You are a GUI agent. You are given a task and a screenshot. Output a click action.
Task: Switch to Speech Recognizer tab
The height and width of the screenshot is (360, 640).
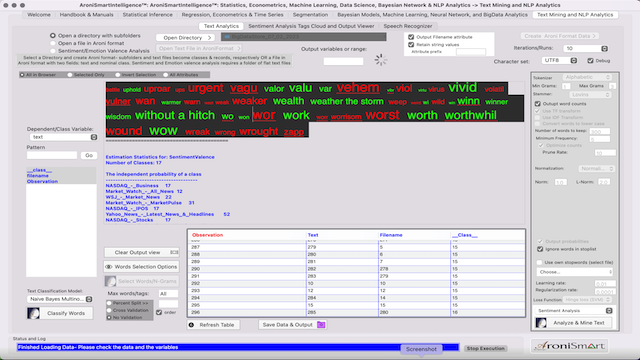coord(407,26)
